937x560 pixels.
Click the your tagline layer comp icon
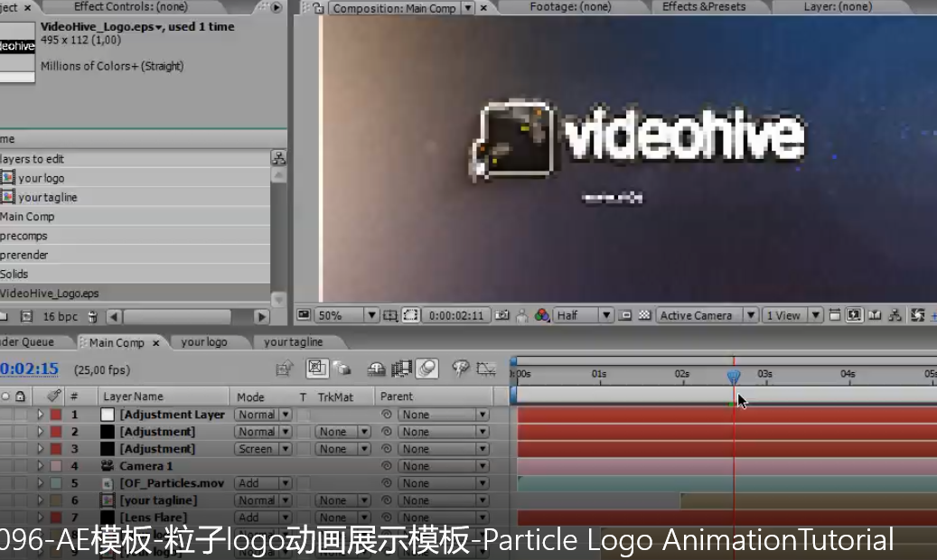point(108,500)
